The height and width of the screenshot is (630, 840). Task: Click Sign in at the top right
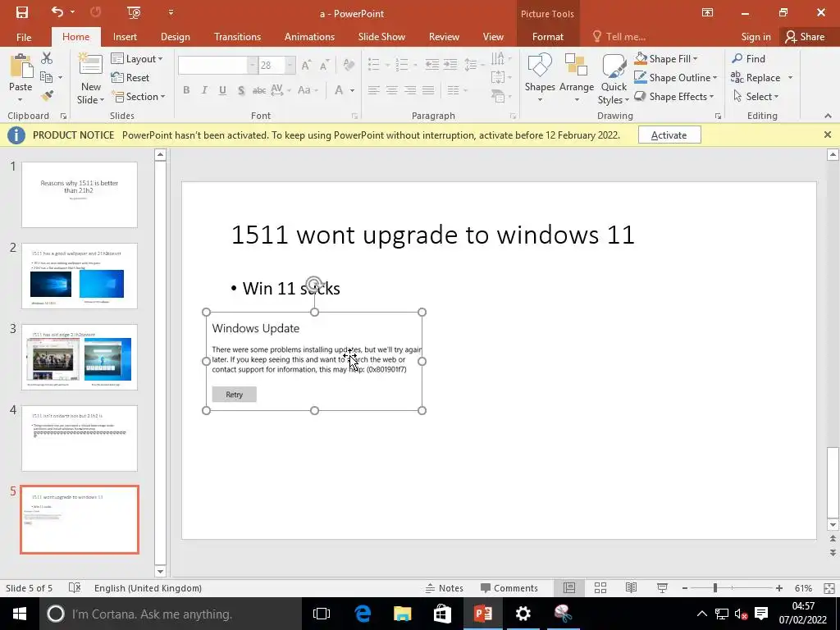click(756, 36)
